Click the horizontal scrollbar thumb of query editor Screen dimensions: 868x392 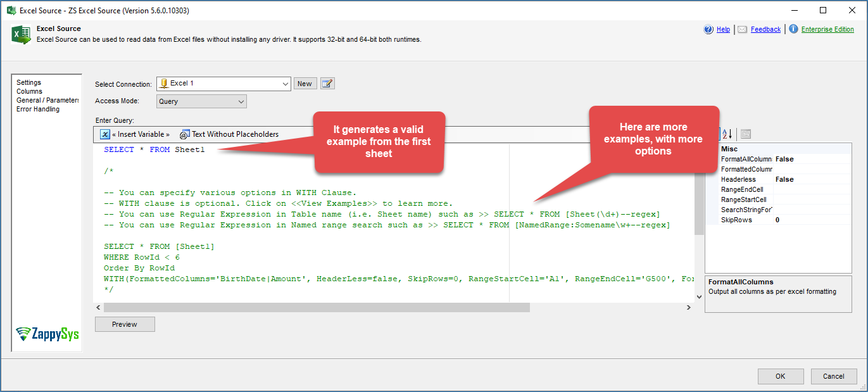(x=317, y=307)
